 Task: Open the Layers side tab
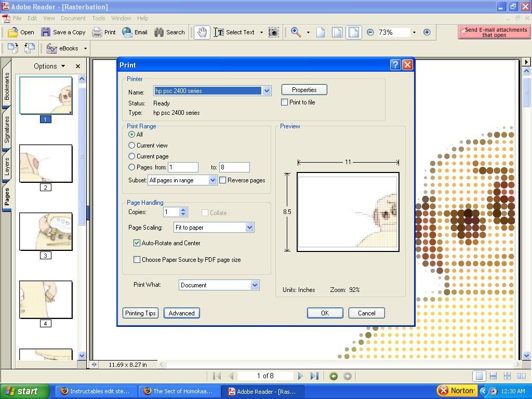(7, 166)
